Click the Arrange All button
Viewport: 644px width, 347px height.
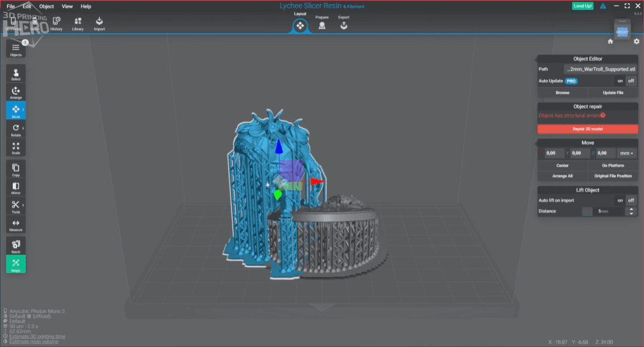pyautogui.click(x=562, y=176)
